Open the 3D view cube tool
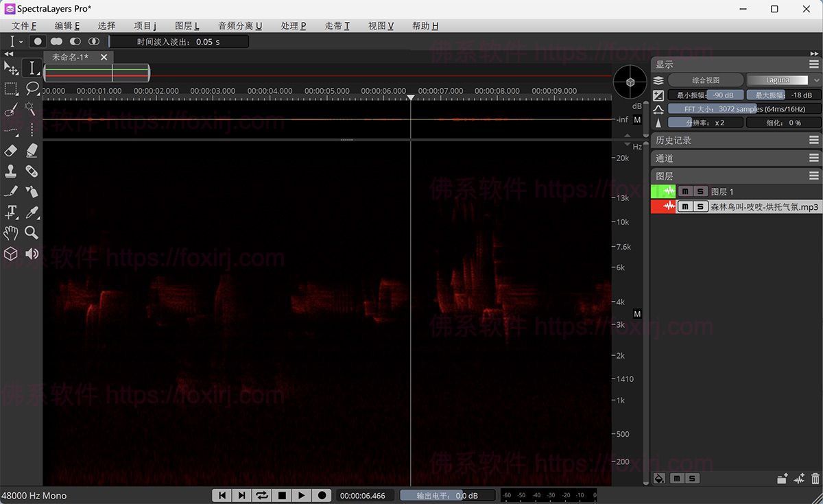823x504 pixels. pos(10,254)
